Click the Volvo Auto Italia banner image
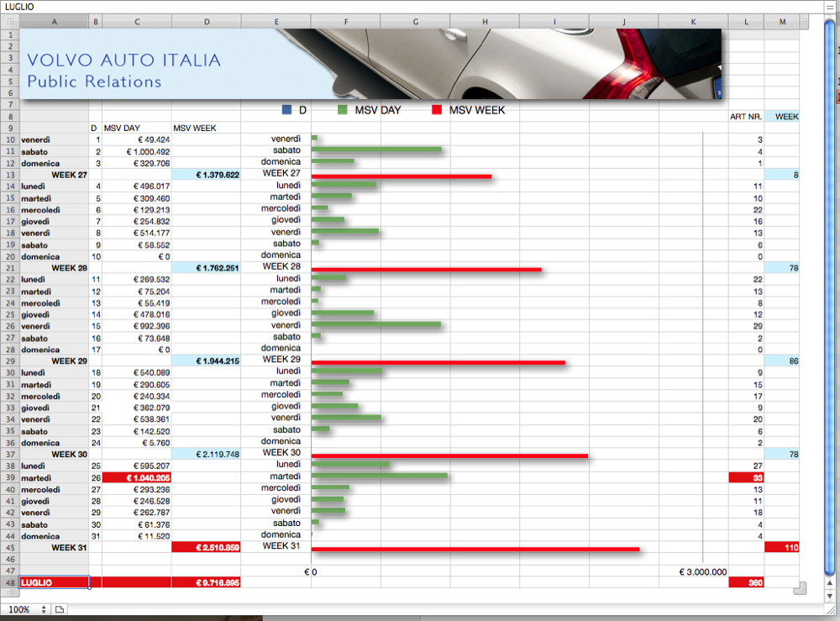Image resolution: width=840 pixels, height=621 pixels. (370, 64)
